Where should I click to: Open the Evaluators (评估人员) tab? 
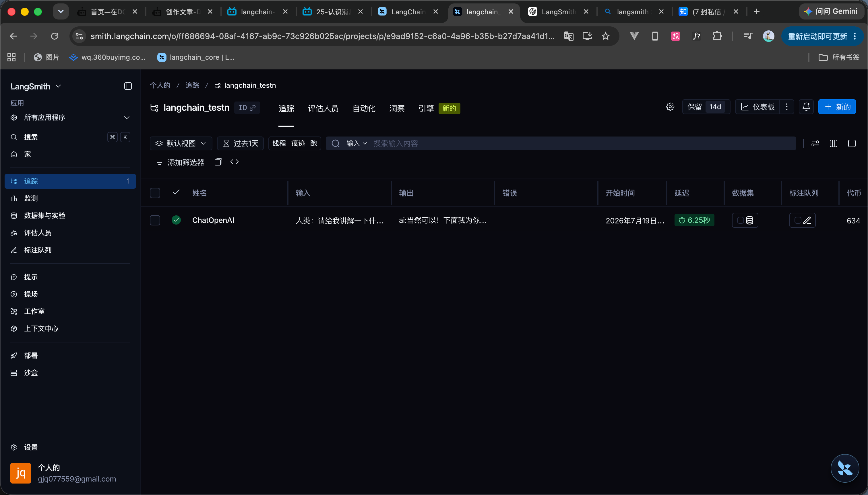[x=323, y=108]
